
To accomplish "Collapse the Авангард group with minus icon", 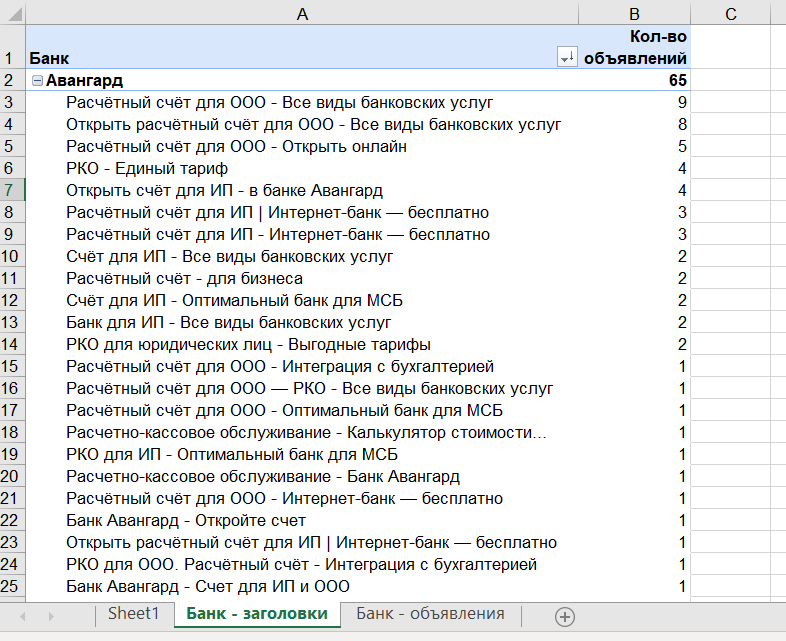I will click(x=37, y=81).
